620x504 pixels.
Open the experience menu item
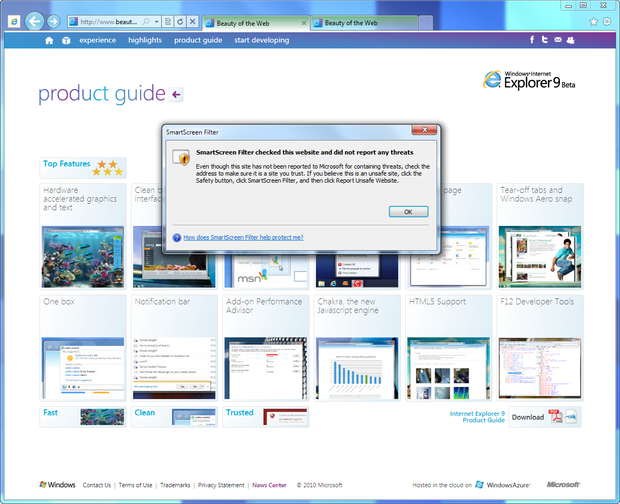point(98,40)
